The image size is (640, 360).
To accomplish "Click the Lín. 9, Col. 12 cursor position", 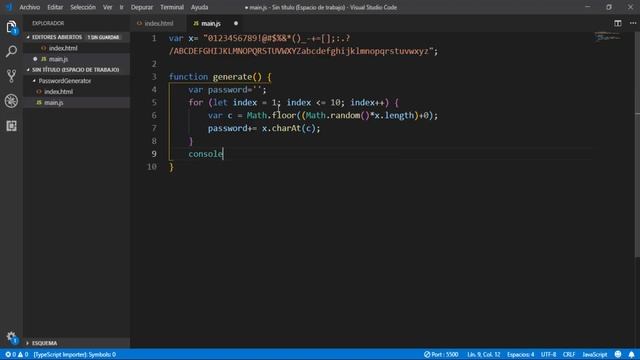I will tap(484, 354).
